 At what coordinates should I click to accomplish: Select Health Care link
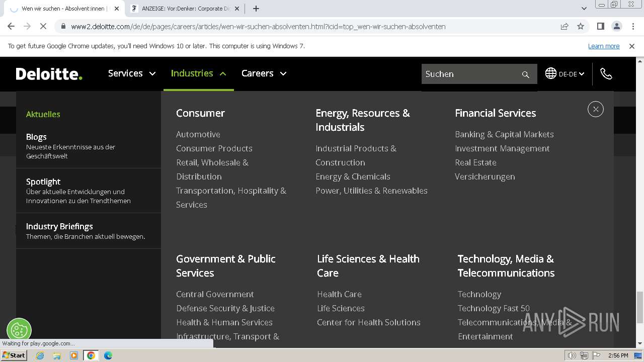click(x=339, y=294)
